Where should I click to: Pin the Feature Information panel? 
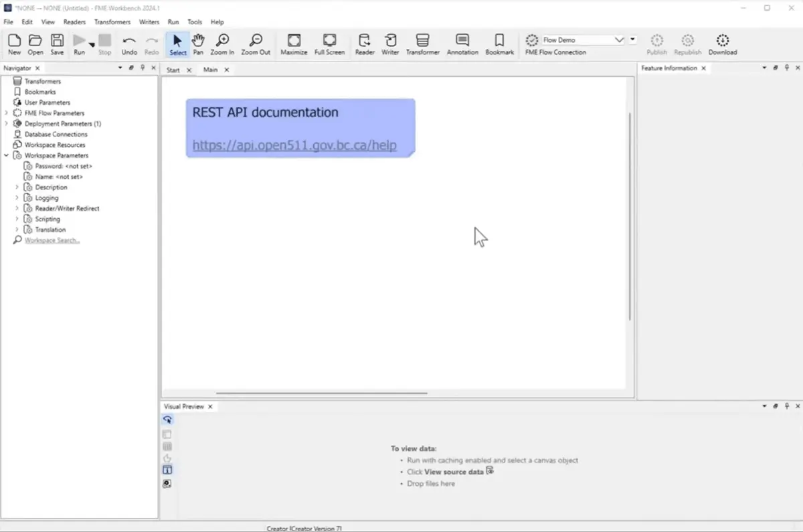787,68
